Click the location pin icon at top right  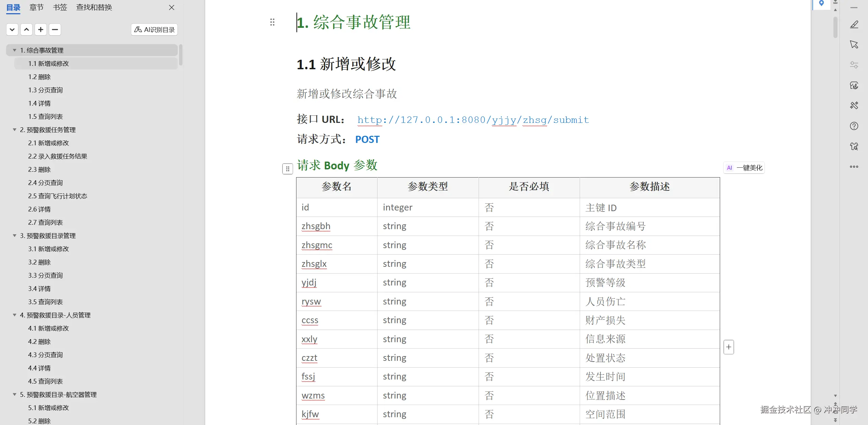821,3
